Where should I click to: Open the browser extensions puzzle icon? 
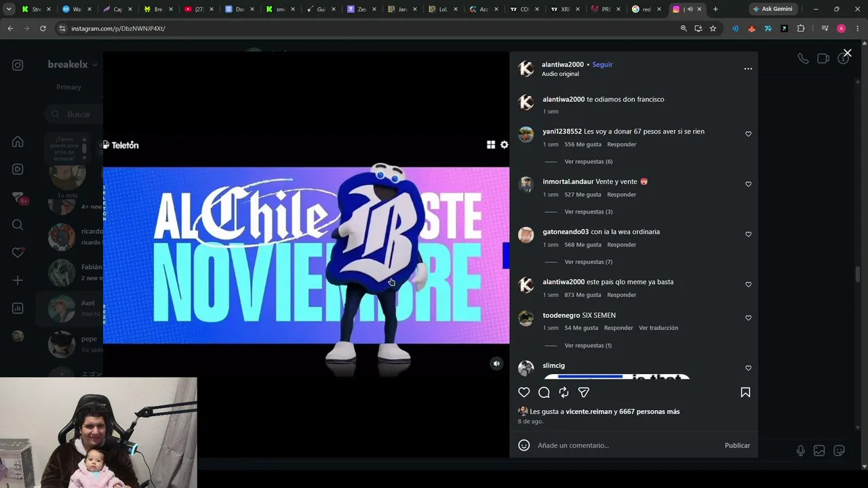pyautogui.click(x=801, y=28)
